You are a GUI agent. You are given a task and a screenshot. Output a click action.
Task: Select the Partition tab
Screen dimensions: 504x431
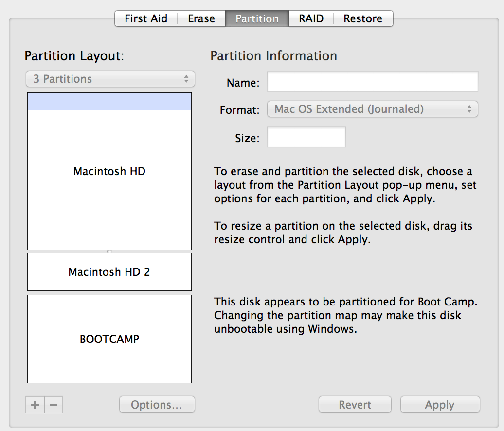(x=257, y=18)
